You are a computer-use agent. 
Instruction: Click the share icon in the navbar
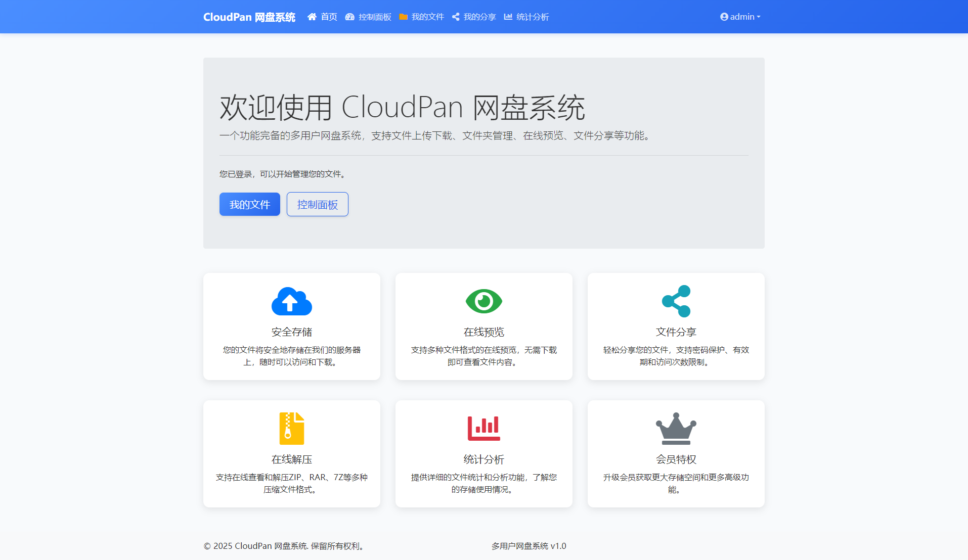coord(456,17)
